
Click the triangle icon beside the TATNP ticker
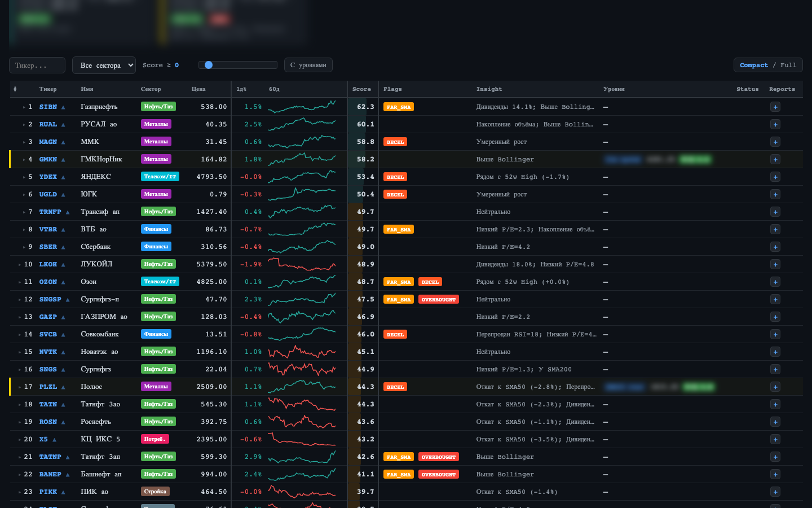pos(68,457)
